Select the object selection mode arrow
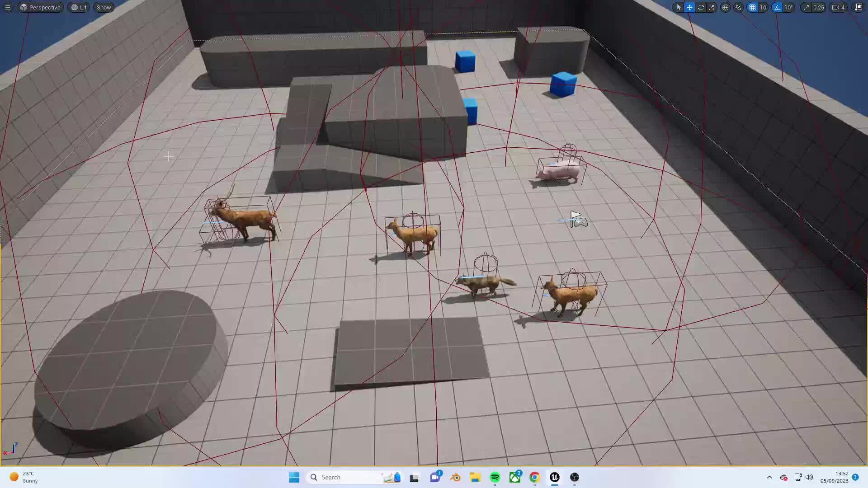868x488 pixels. pyautogui.click(x=679, y=7)
